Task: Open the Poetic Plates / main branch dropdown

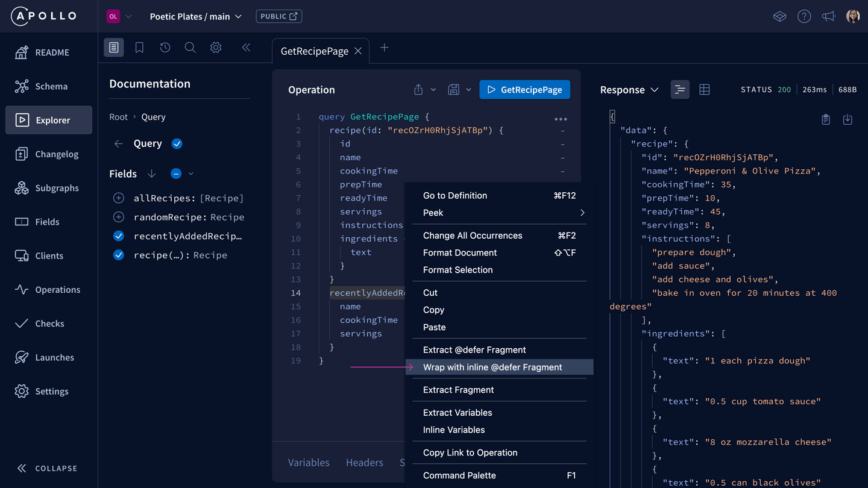Action: point(195,16)
